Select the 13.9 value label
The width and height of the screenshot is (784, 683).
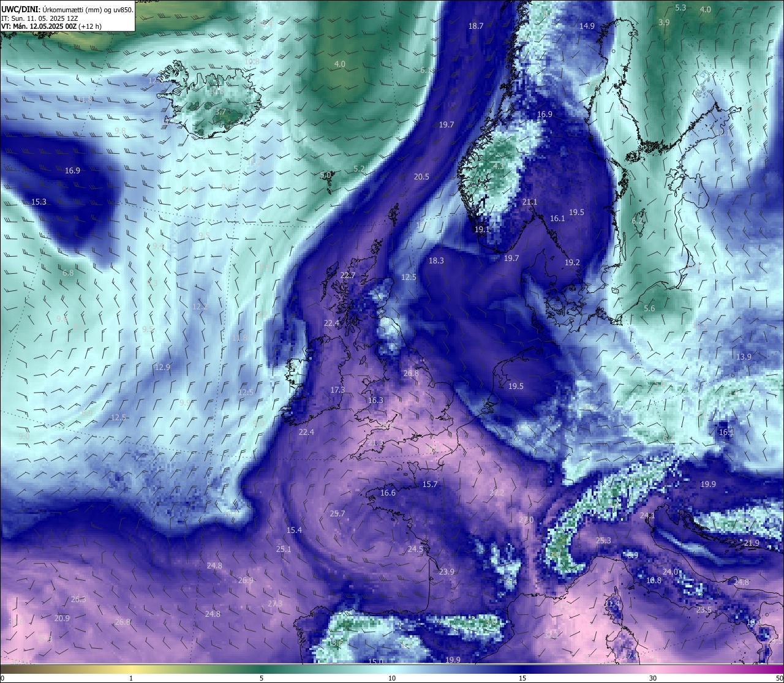[x=744, y=357]
